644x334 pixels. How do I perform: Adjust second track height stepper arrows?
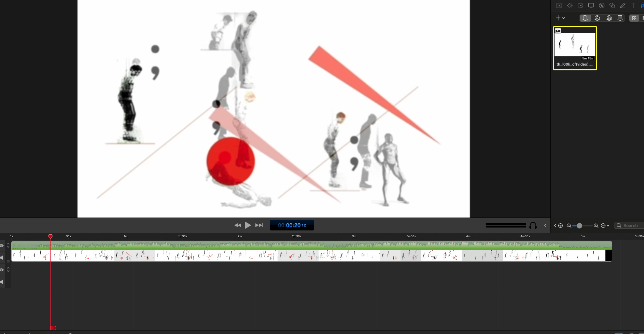click(x=8, y=270)
